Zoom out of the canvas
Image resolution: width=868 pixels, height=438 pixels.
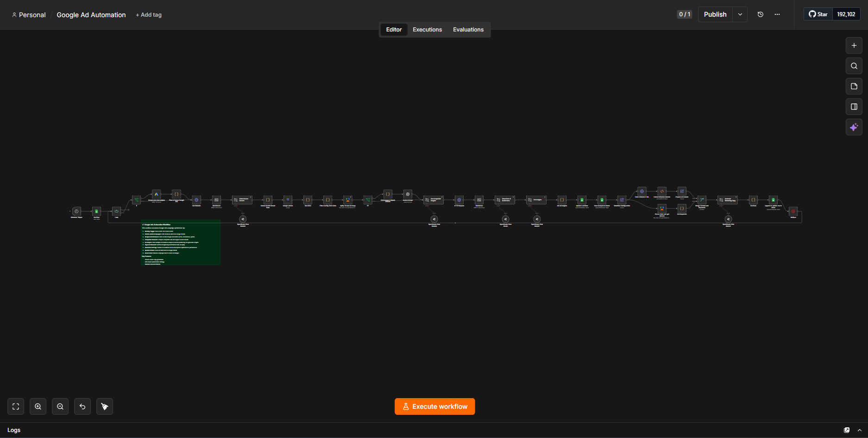(60, 406)
